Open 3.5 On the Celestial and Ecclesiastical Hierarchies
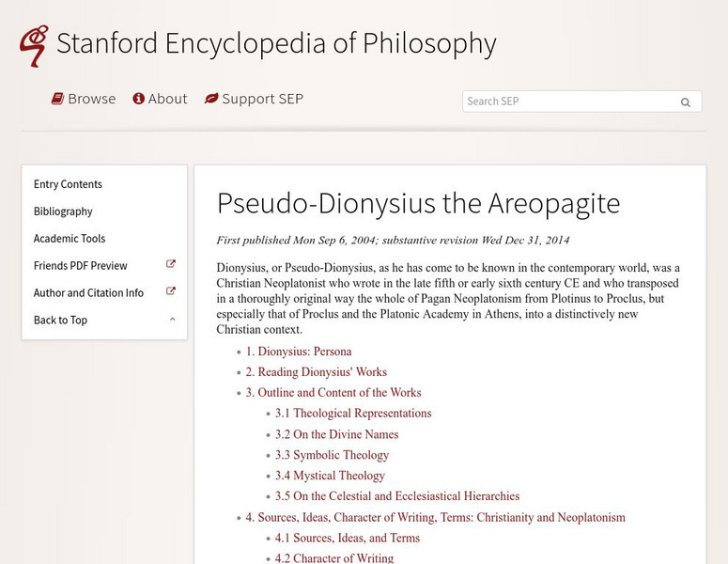The image size is (728, 564). pos(397,495)
